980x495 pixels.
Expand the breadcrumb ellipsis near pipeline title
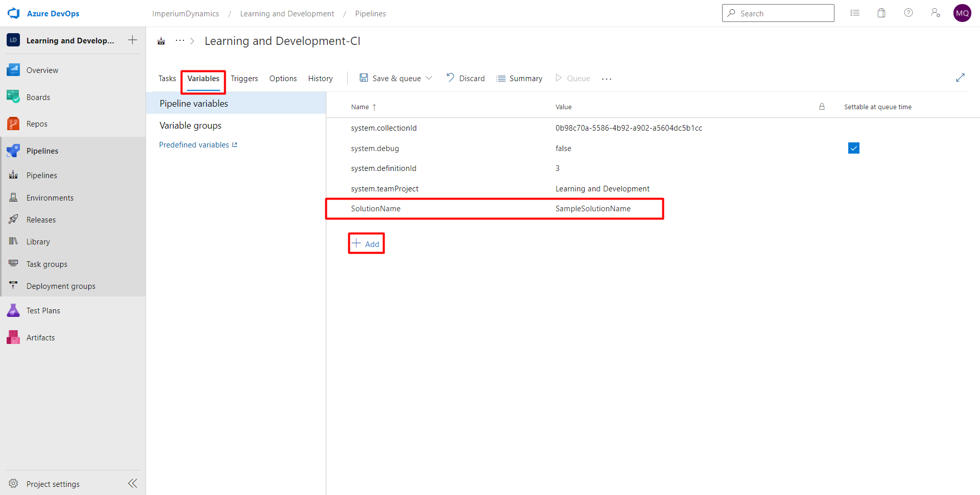[179, 40]
